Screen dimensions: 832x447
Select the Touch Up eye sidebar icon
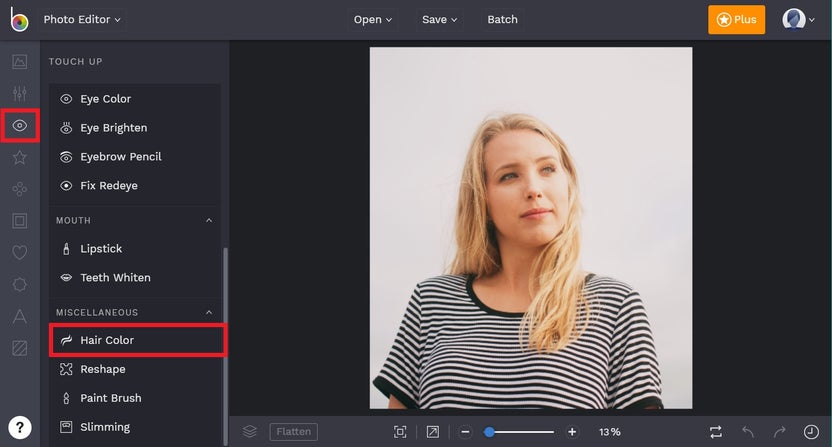pos(20,125)
